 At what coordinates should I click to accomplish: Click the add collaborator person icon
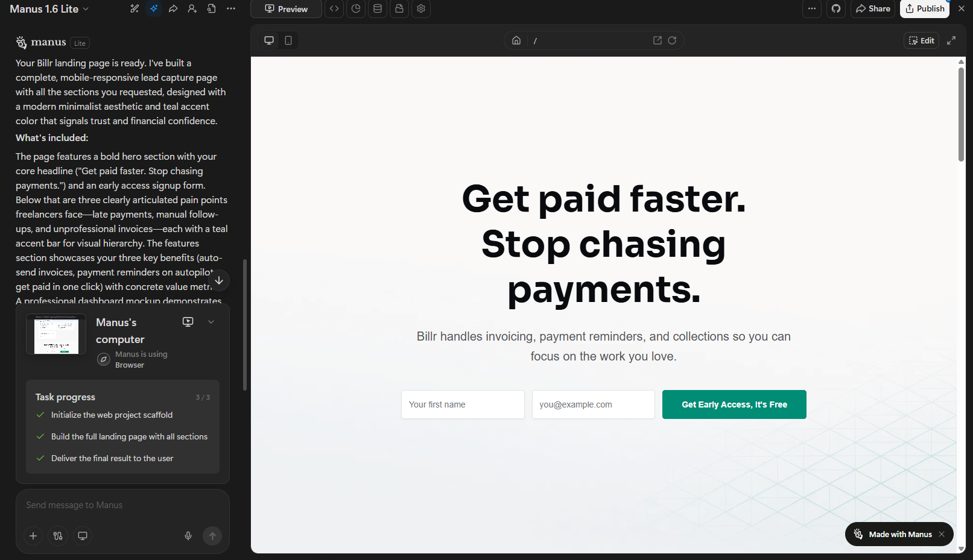point(192,8)
